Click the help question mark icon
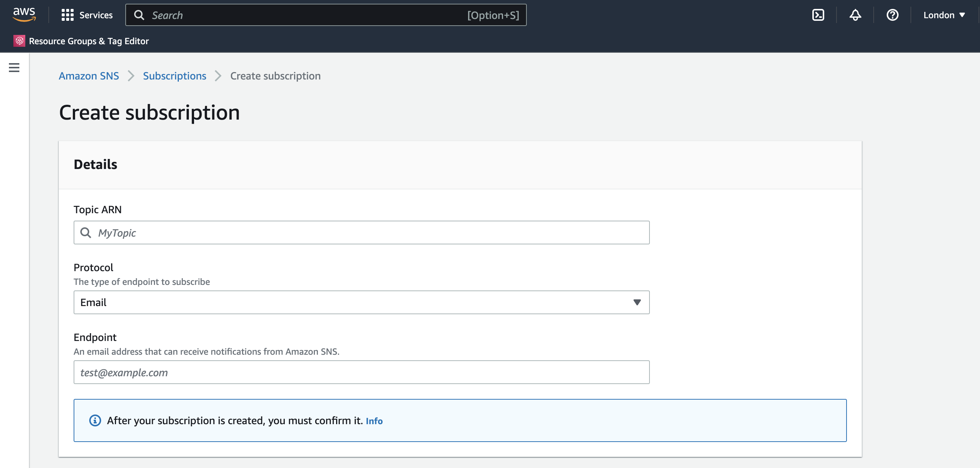This screenshot has height=468, width=980. (x=892, y=15)
